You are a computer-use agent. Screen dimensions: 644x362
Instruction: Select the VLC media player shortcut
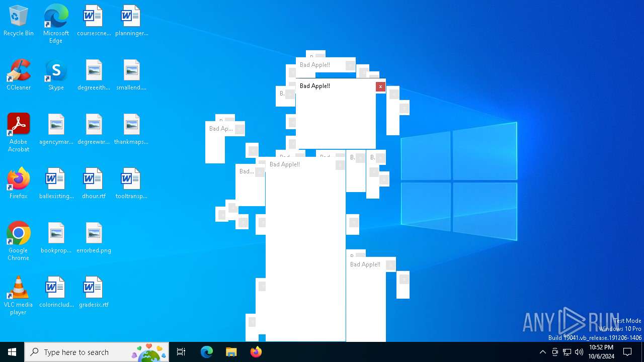coord(19,296)
